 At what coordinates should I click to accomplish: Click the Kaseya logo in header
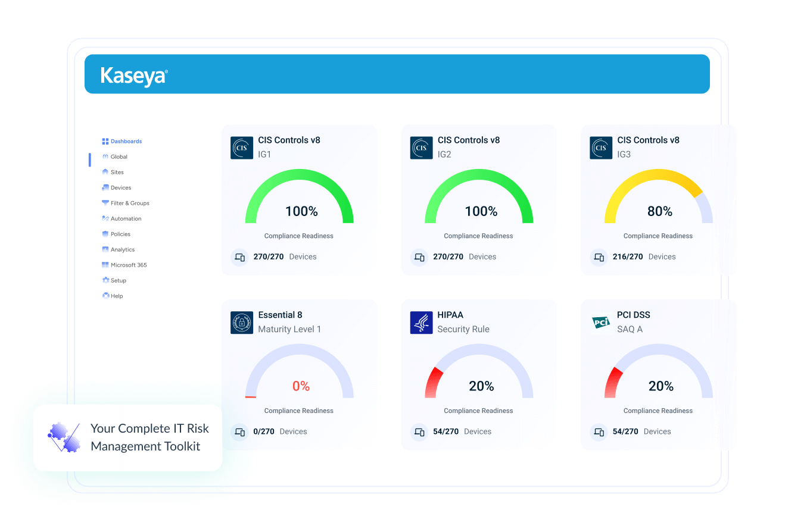coord(134,76)
